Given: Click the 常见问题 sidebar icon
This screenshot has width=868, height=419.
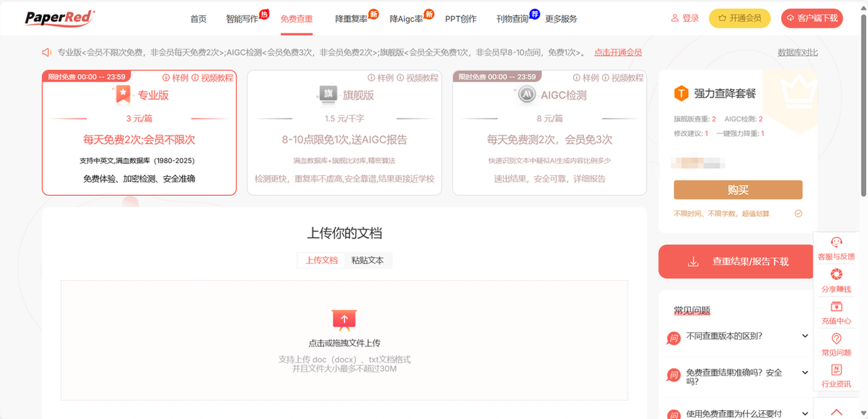Looking at the screenshot, I should point(837,339).
